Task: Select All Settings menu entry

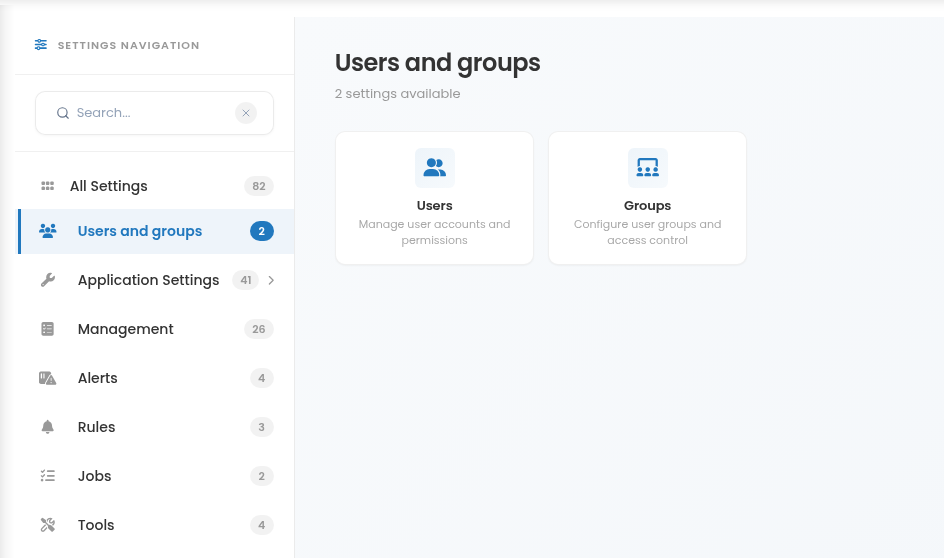Action: [x=155, y=186]
